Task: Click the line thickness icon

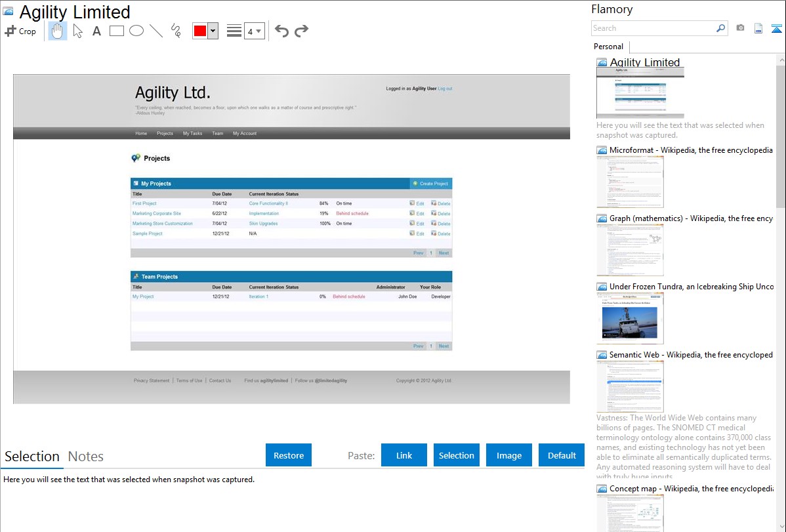Action: pos(234,31)
